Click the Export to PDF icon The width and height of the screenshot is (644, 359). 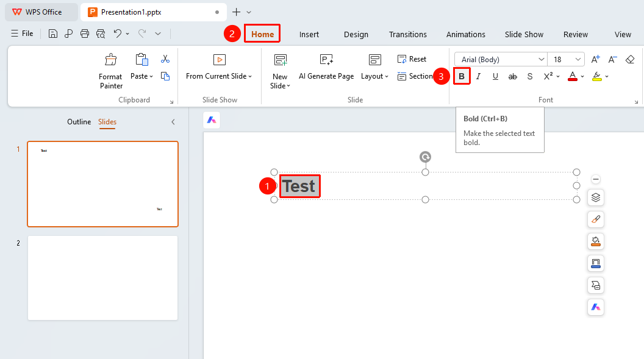point(68,34)
